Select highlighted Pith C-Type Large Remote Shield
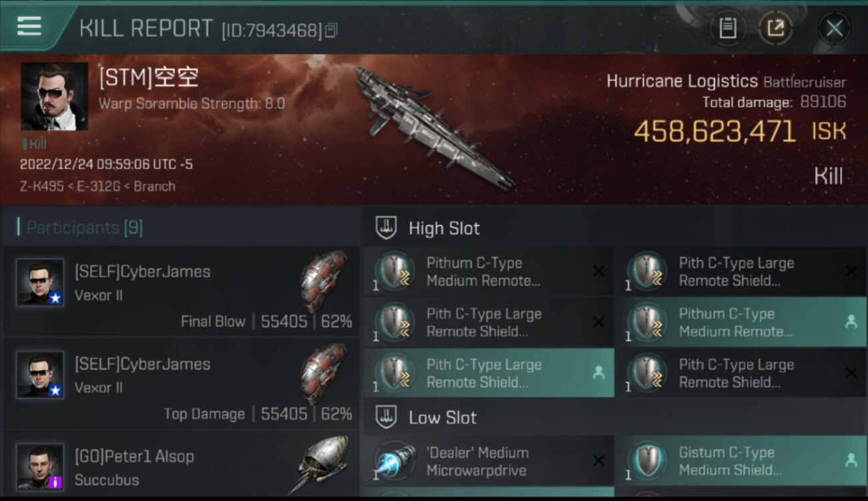868x501 pixels. [489, 373]
